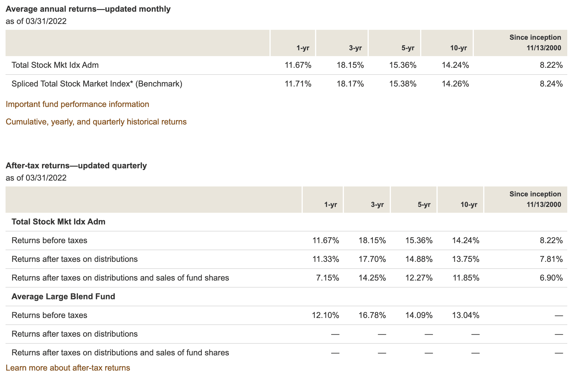Select the 1-yr column header in top table

tap(303, 48)
